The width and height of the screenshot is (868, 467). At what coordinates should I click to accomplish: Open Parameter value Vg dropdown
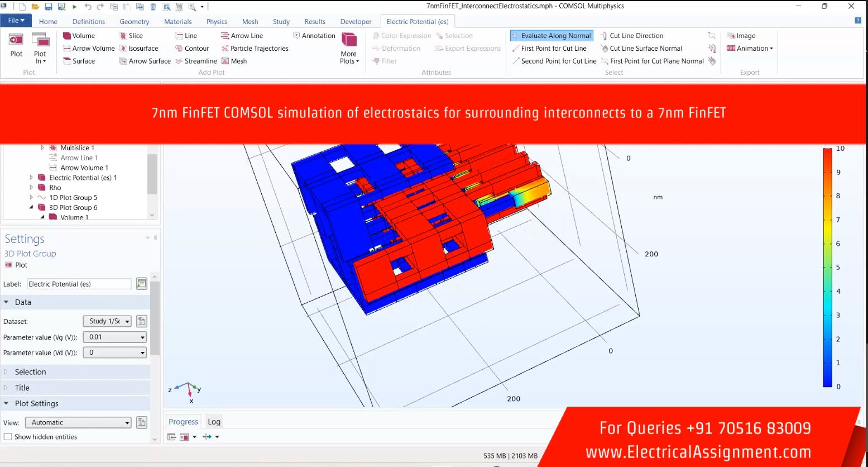(115, 337)
